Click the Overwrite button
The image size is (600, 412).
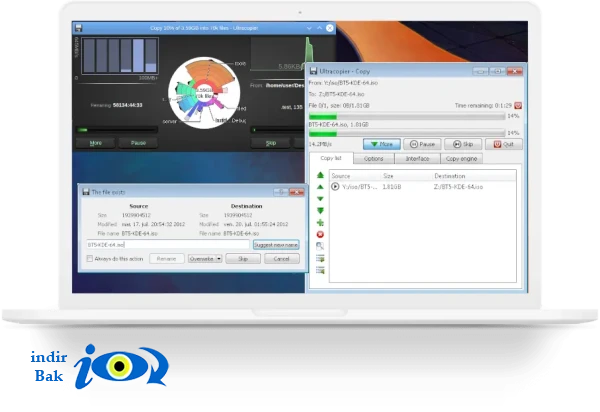[x=202, y=259]
